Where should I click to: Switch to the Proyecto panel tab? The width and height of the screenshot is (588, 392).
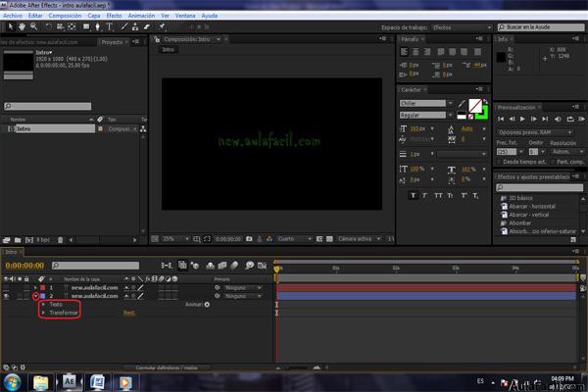pos(112,42)
